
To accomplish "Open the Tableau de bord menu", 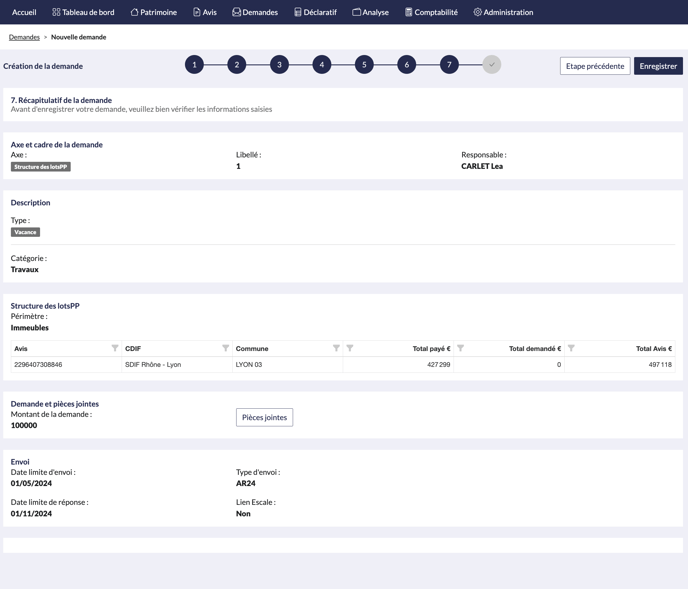I will pos(83,12).
